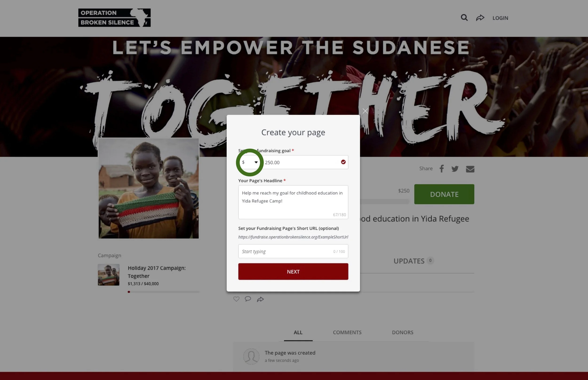
Task: Share the page via Twitter icon
Action: pos(455,169)
